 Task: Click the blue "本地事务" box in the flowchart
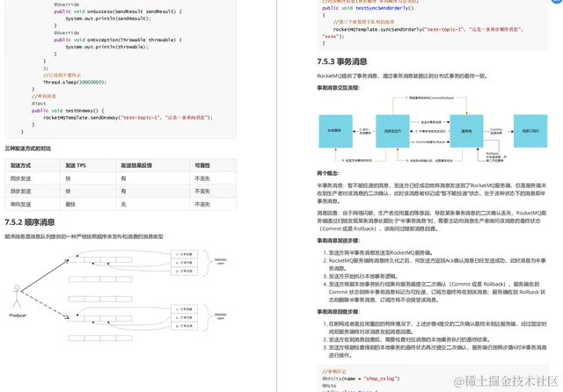335,131
